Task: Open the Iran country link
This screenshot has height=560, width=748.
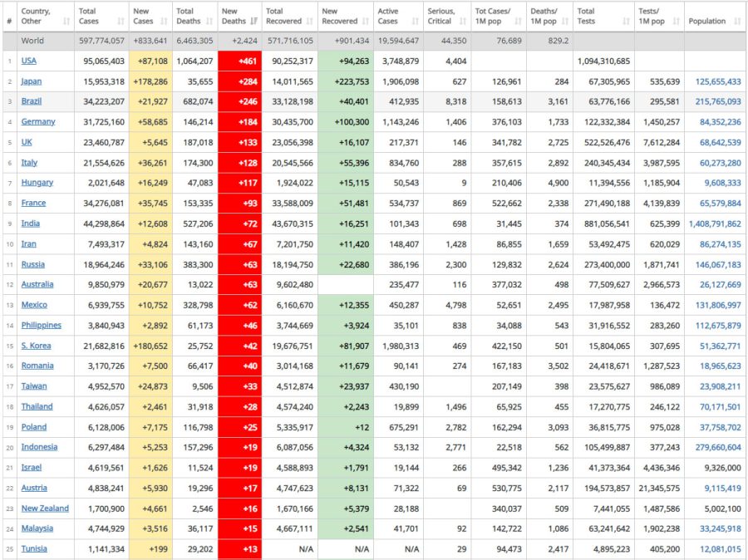Action: pos(28,243)
